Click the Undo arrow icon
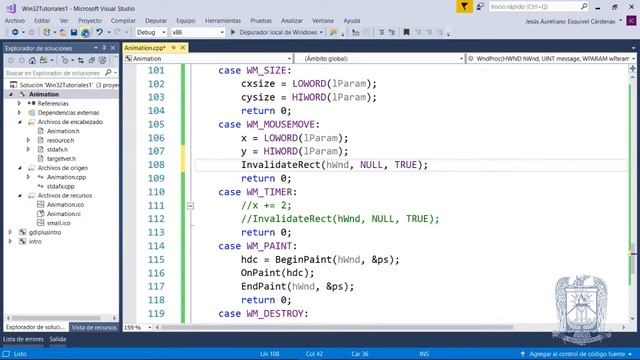Screen dimensions: 640x360 tap(99, 32)
